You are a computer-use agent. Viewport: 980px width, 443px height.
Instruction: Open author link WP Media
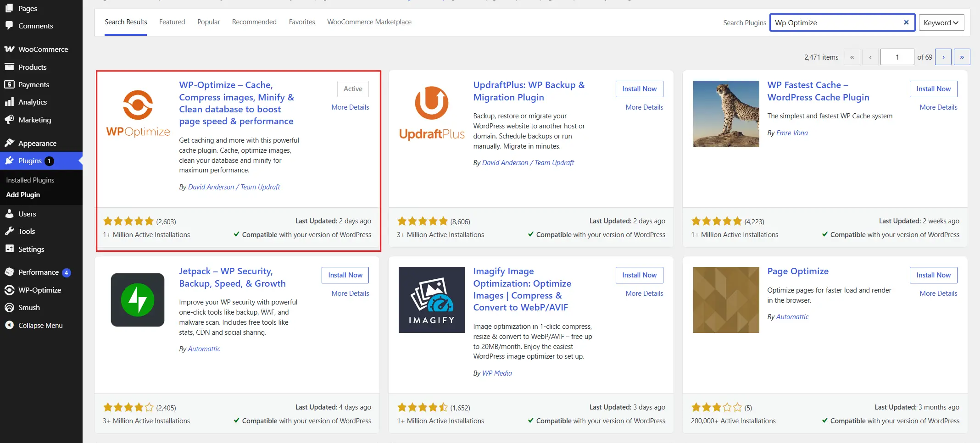click(497, 373)
